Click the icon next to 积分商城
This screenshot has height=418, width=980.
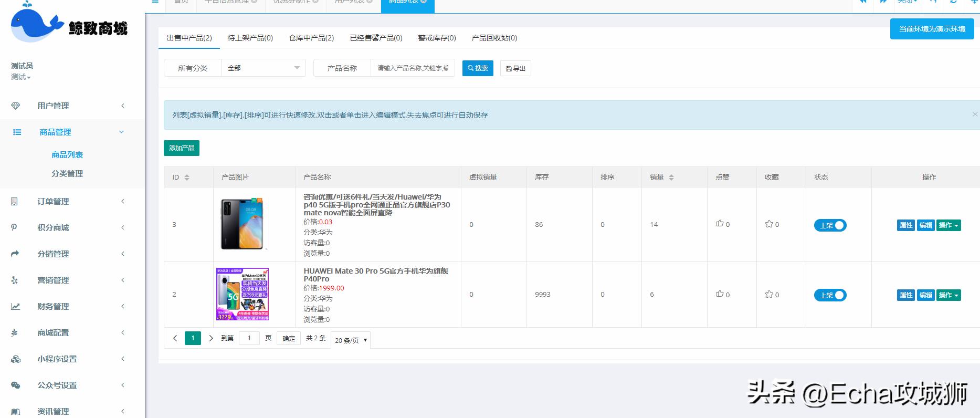click(14, 227)
